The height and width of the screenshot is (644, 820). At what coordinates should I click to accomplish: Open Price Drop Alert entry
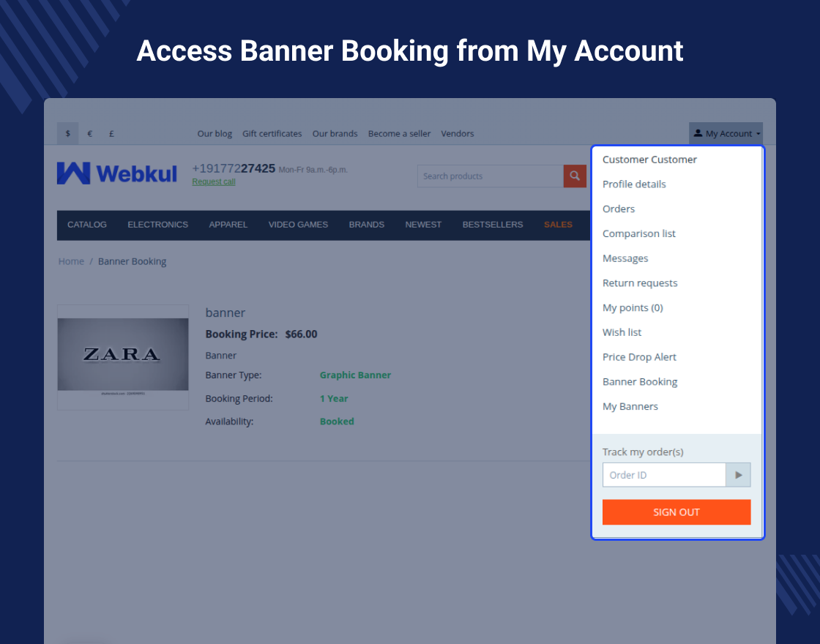tap(639, 357)
